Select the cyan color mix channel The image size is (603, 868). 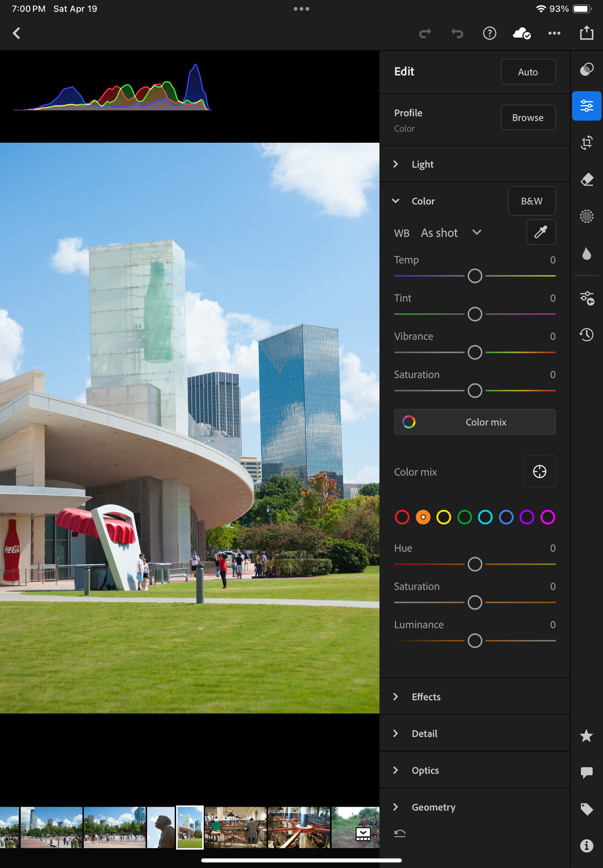coord(485,517)
